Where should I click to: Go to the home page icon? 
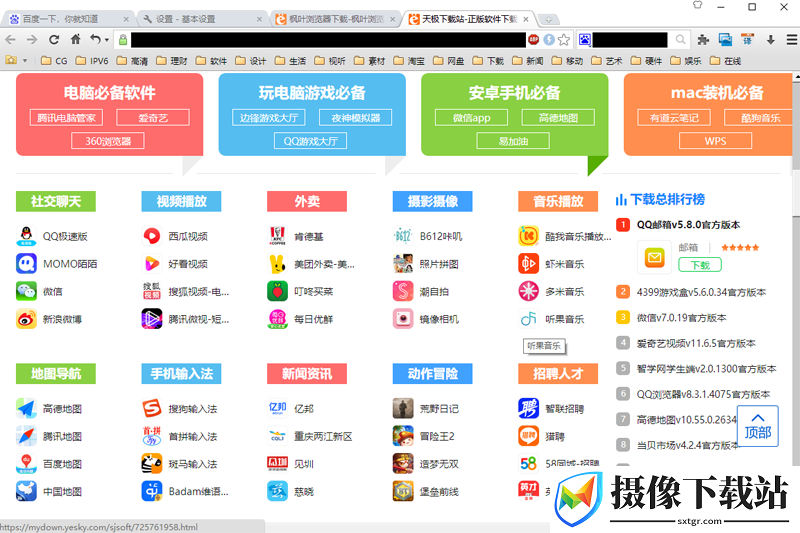pyautogui.click(x=75, y=39)
